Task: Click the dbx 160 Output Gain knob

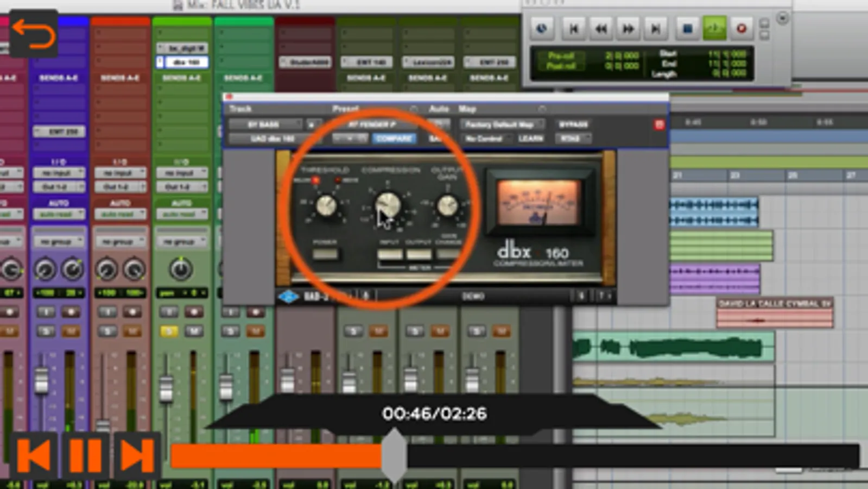Action: coord(447,206)
